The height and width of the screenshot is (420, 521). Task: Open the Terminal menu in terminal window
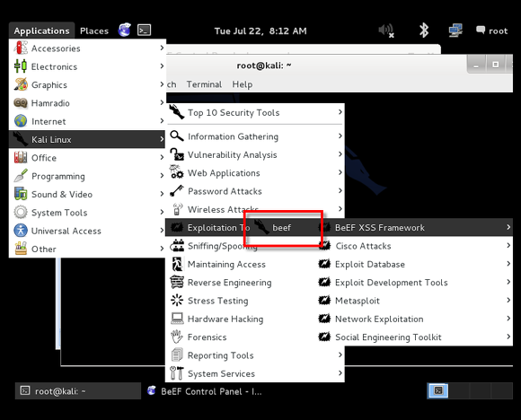[x=204, y=84]
